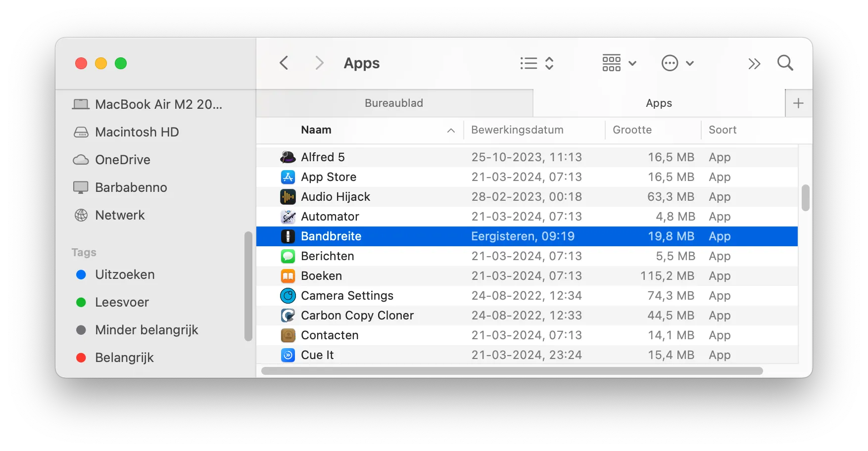Screen dimensions: 868x451
Task: Click the sidebar vertical scrollbar
Action: (248, 286)
